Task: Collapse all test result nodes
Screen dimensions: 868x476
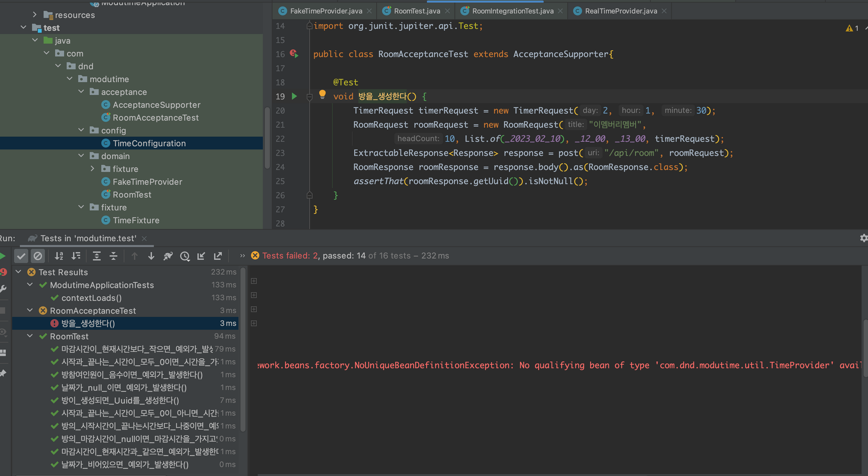Action: pos(113,256)
